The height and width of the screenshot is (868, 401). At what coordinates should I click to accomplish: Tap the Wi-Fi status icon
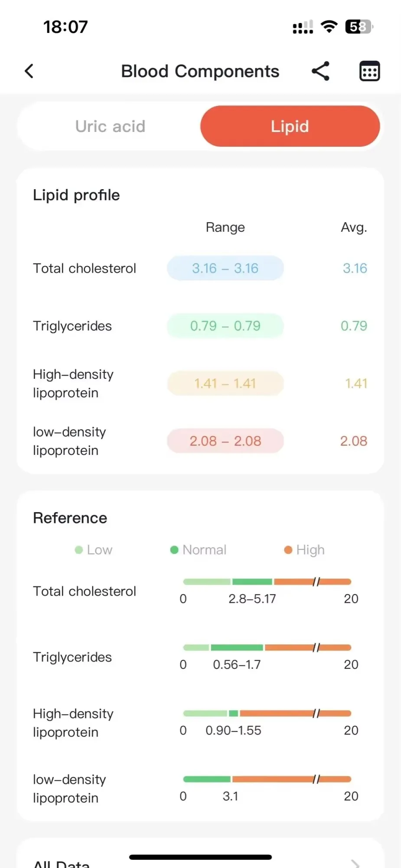coord(329,27)
